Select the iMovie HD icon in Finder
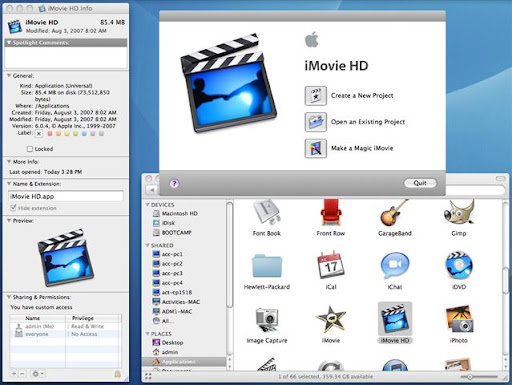The width and height of the screenshot is (512, 385). (395, 320)
